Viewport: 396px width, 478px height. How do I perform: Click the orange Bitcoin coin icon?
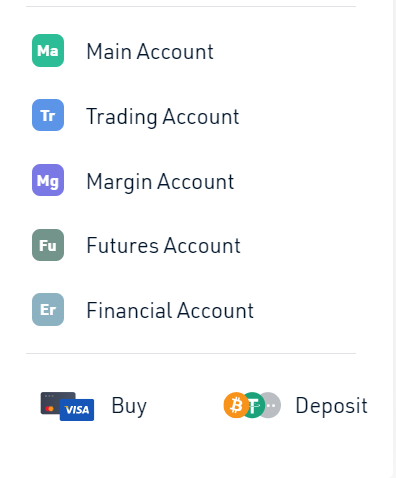pos(236,405)
